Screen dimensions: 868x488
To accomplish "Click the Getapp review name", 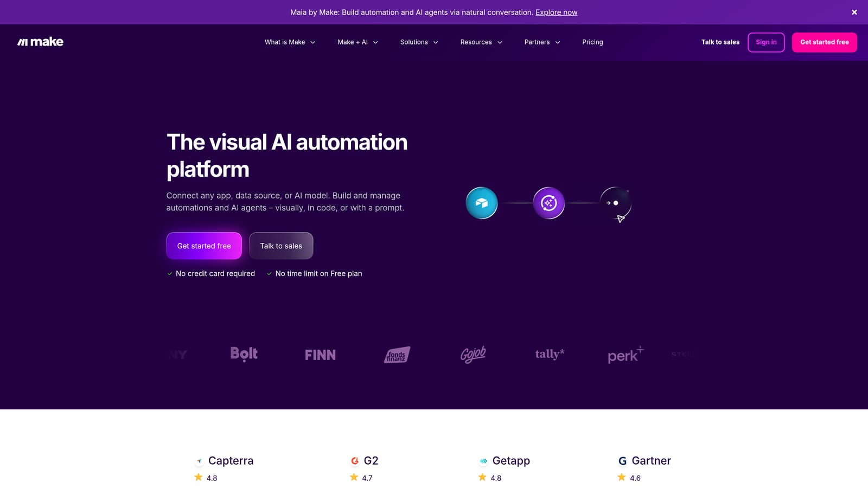I will (x=511, y=461).
